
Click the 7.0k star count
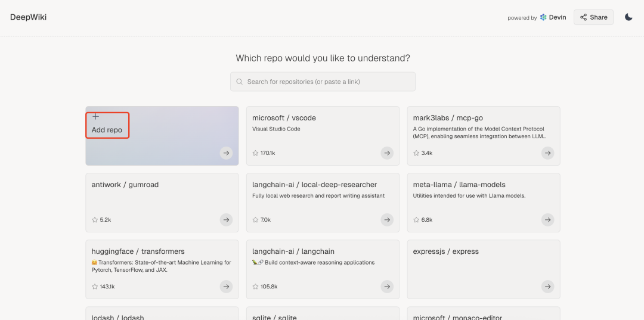click(x=266, y=220)
